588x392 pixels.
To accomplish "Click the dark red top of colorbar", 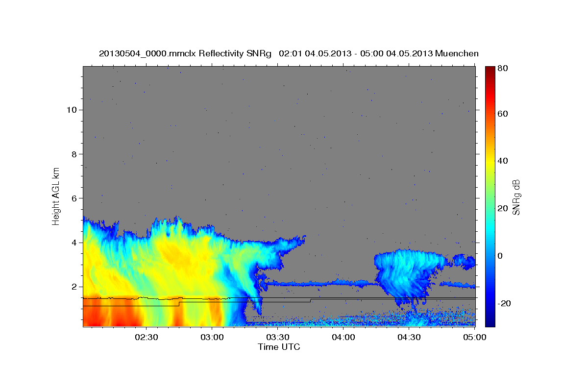I will 490,71.
